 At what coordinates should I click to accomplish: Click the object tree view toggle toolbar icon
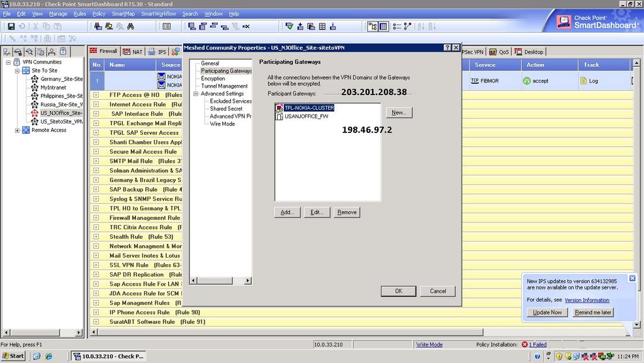(373, 26)
